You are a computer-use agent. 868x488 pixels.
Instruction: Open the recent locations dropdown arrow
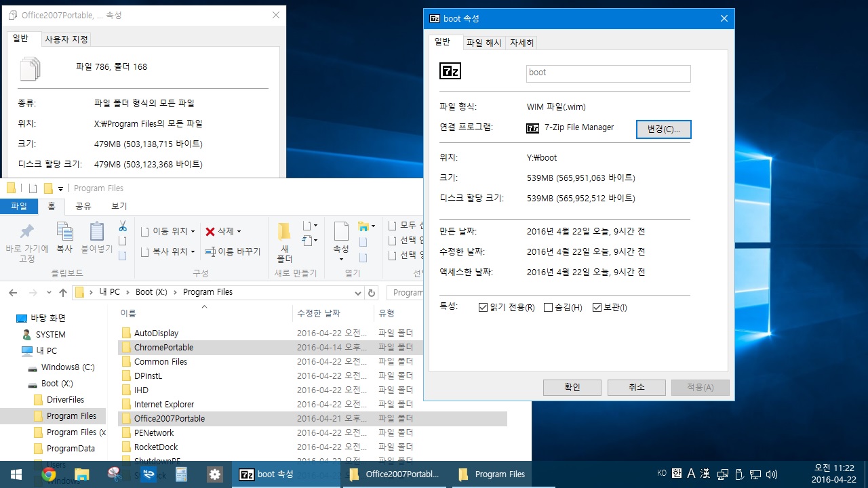click(x=48, y=293)
